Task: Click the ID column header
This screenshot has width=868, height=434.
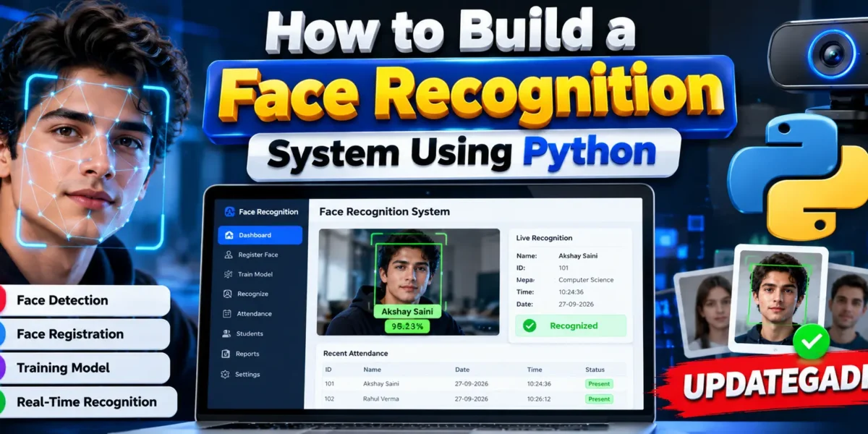Action: coord(328,370)
